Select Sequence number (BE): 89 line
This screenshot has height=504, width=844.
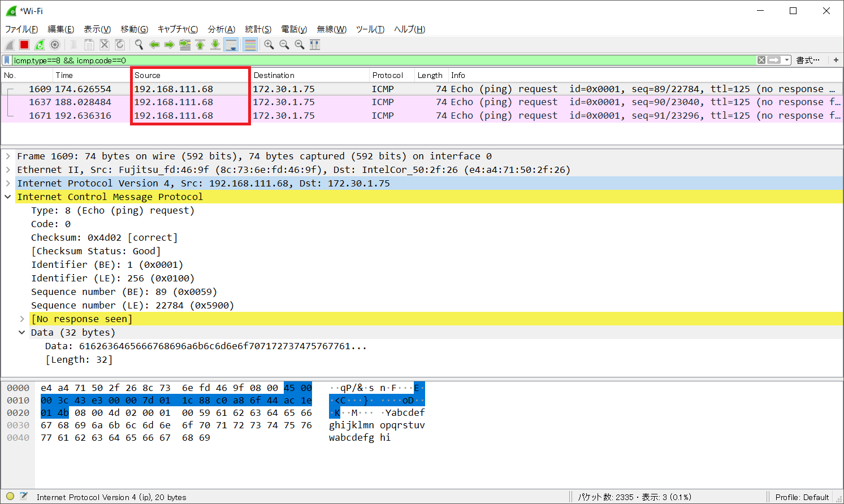click(124, 292)
